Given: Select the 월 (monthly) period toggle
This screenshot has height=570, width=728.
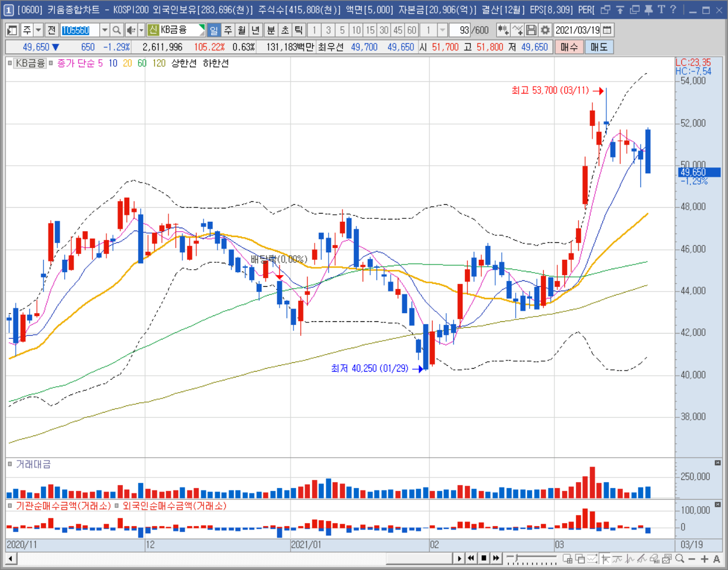Looking at the screenshot, I should pos(241,30).
